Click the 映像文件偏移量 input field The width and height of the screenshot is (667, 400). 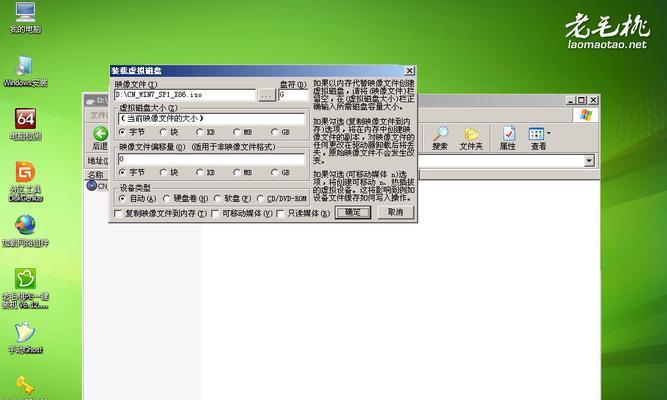coord(211,159)
